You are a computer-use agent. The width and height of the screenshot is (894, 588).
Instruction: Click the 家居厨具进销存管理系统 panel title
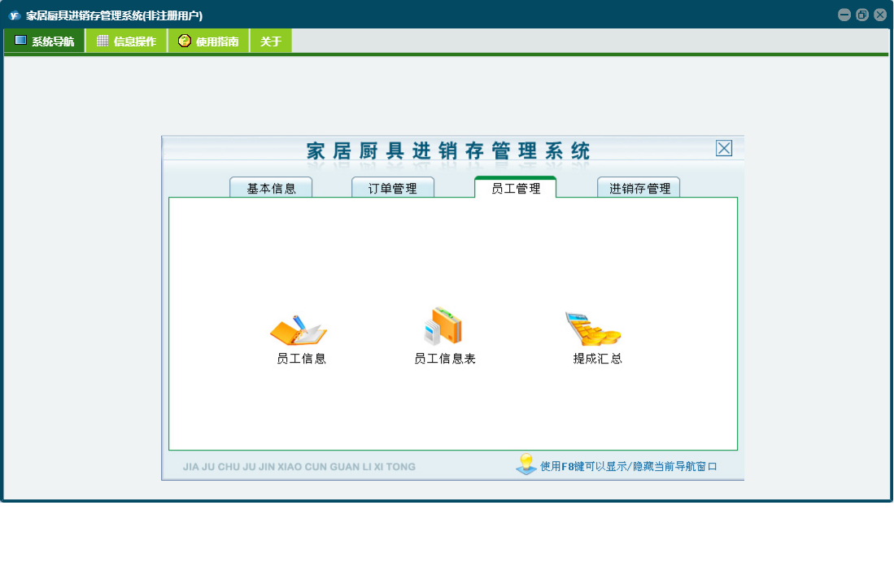pos(448,151)
